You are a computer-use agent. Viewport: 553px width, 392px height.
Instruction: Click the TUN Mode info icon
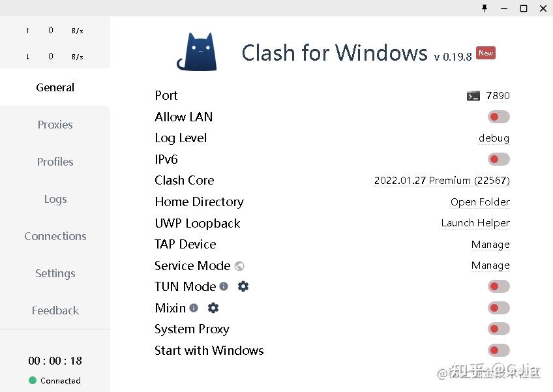coord(224,286)
